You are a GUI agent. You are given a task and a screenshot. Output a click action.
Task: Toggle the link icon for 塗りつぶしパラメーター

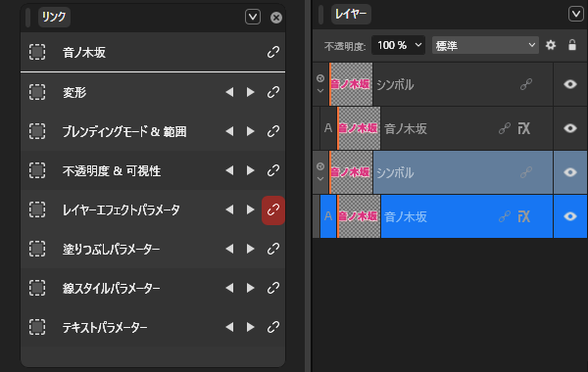pos(273,249)
